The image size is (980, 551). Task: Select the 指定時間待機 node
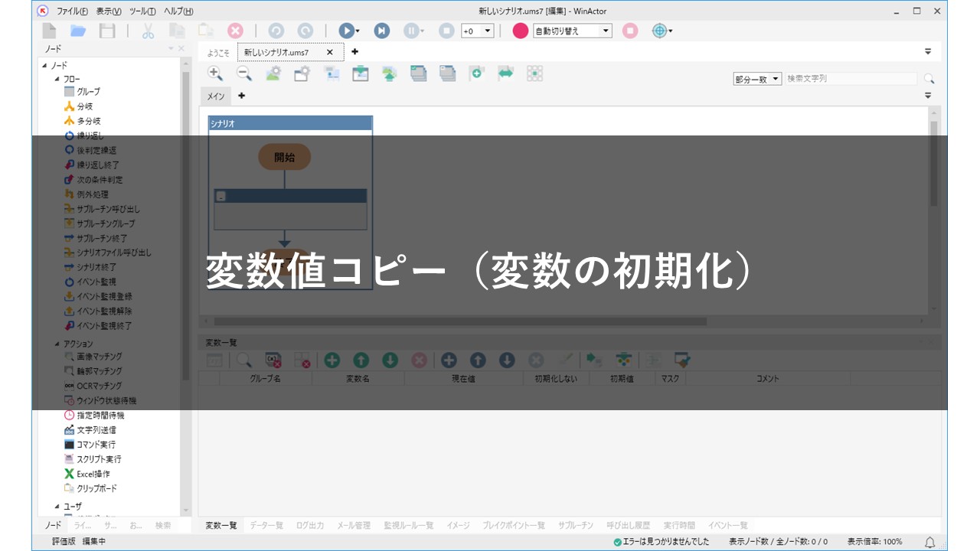[94, 415]
